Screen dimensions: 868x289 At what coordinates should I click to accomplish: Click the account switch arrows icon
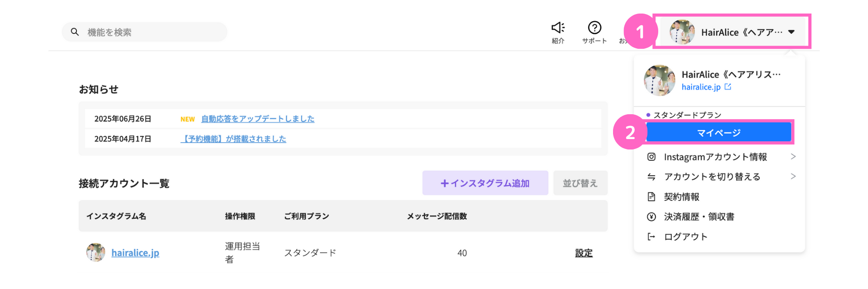(651, 177)
